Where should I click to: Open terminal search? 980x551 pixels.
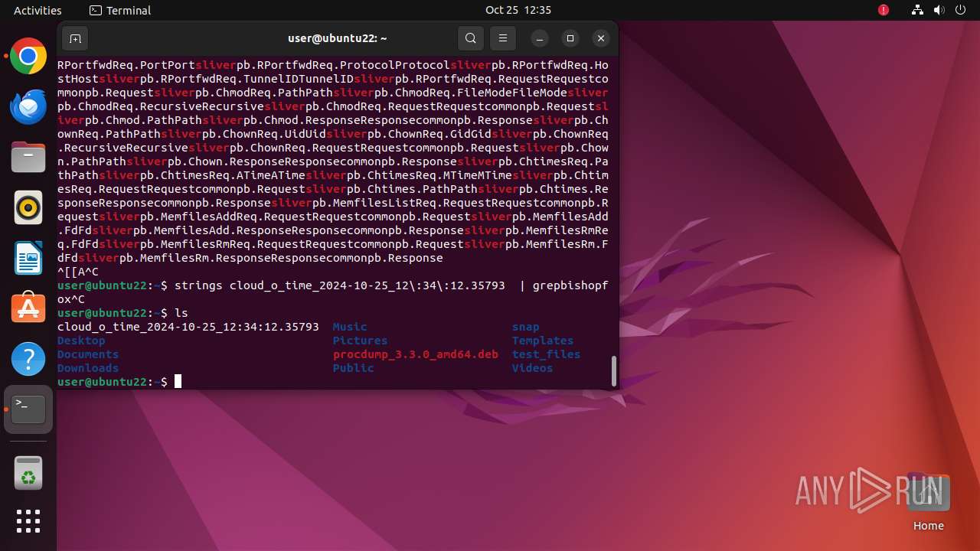471,38
